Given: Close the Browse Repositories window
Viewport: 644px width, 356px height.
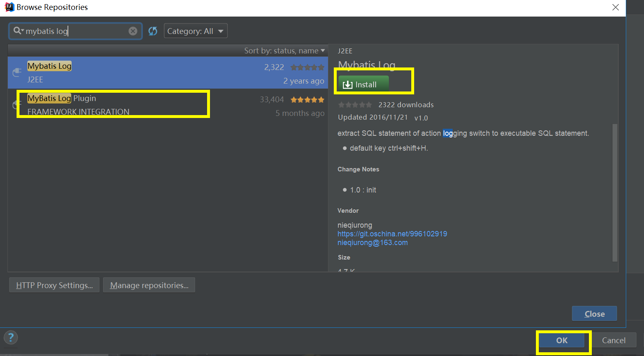Looking at the screenshot, I should [x=616, y=7].
